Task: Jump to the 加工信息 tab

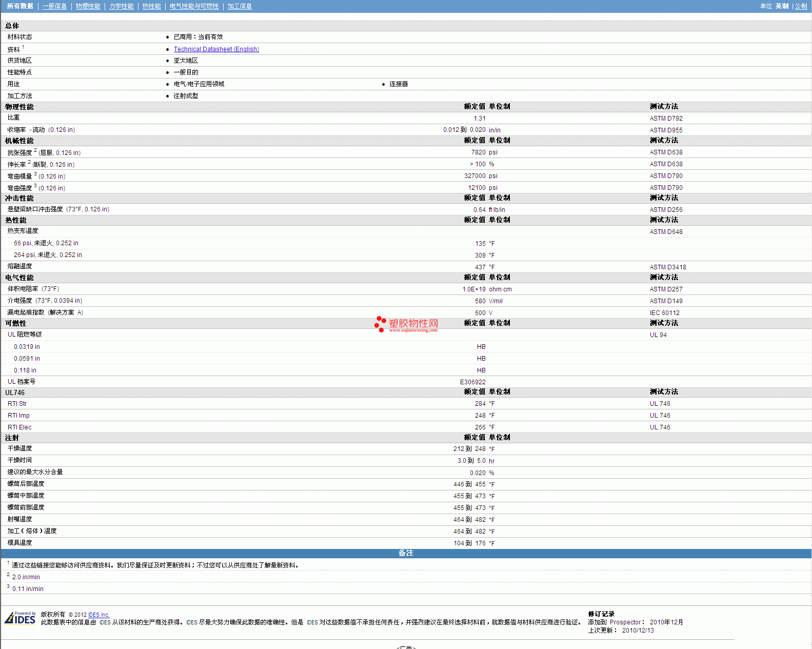Action: coord(240,6)
